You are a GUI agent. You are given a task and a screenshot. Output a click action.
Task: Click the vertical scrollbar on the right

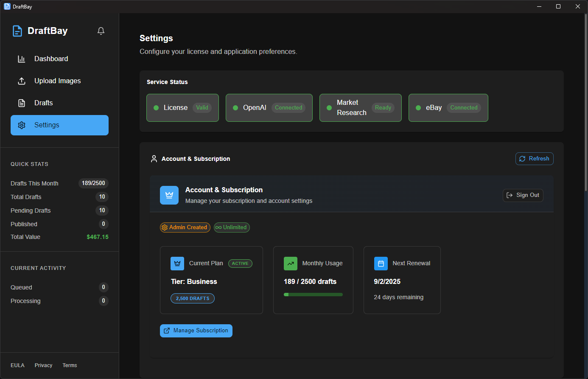[x=586, y=102]
